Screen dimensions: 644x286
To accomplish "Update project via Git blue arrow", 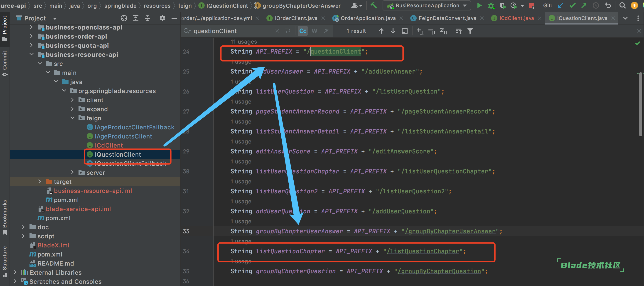I will (560, 5).
